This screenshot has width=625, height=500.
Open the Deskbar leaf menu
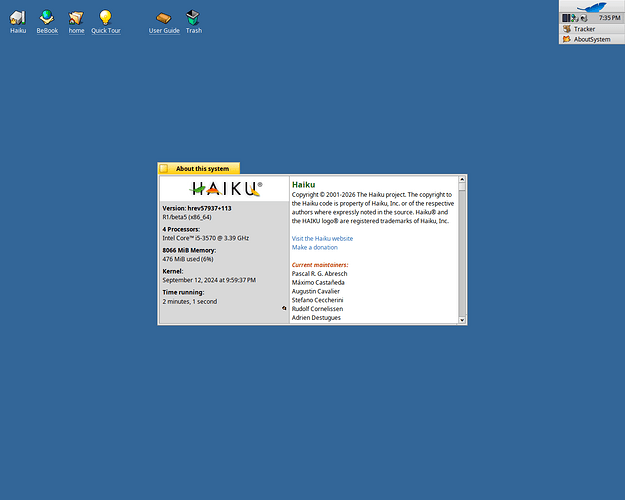[592, 6]
